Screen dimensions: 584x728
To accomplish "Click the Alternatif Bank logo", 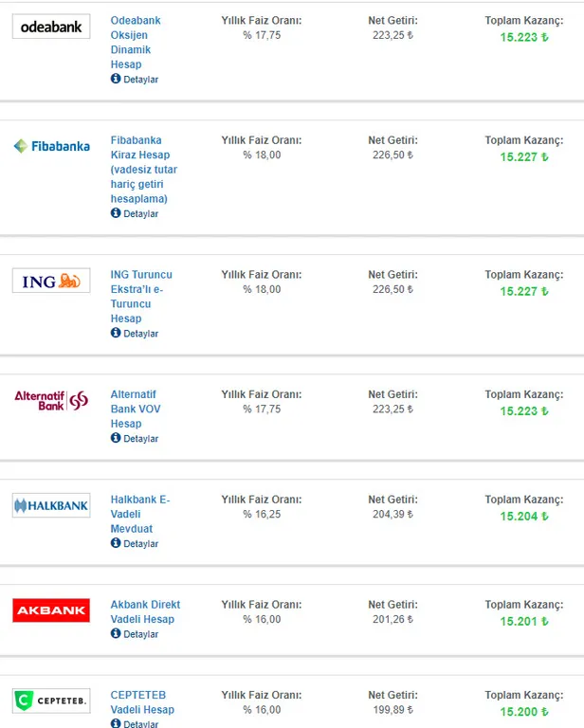I will [x=51, y=400].
